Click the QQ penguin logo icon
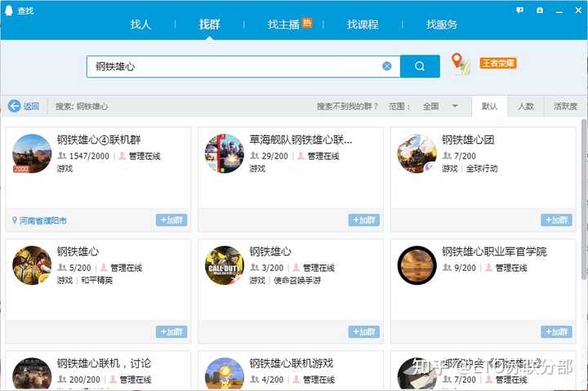The width and height of the screenshot is (588, 391). tap(9, 10)
